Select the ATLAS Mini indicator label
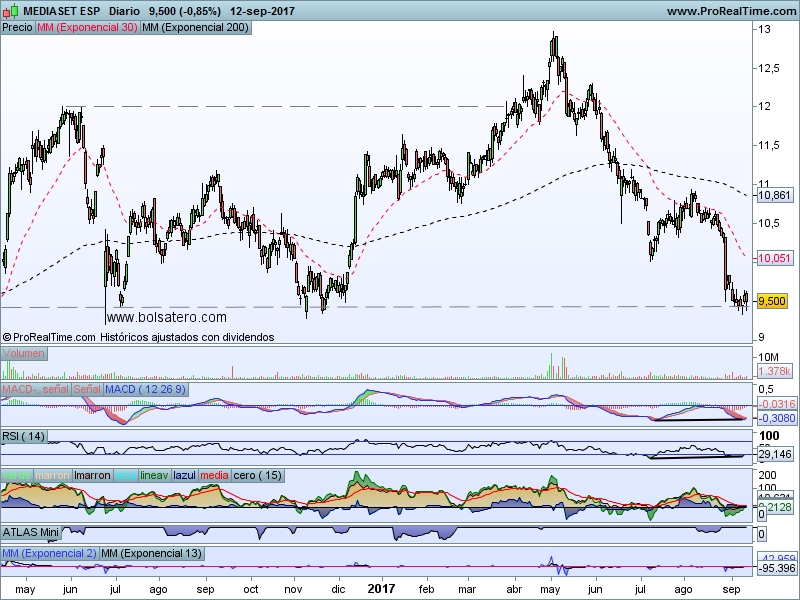 30,532
